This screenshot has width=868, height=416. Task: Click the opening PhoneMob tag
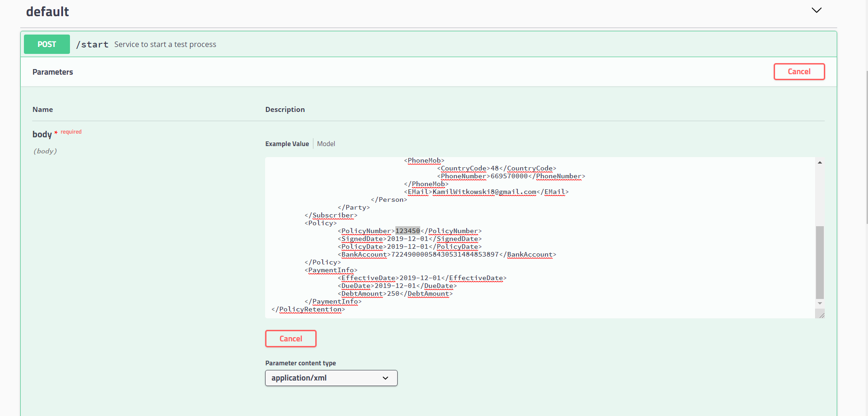pos(424,160)
